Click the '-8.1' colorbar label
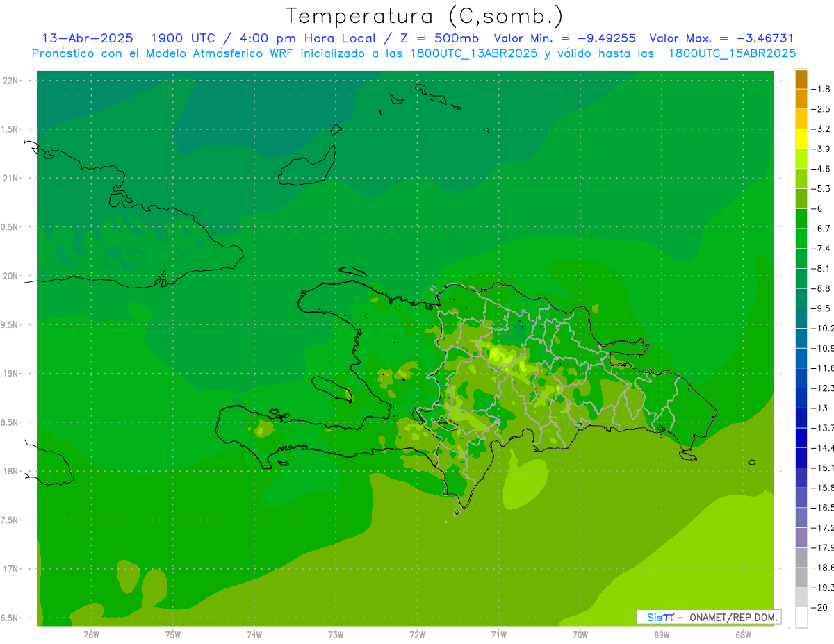The image size is (834, 644). [821, 268]
